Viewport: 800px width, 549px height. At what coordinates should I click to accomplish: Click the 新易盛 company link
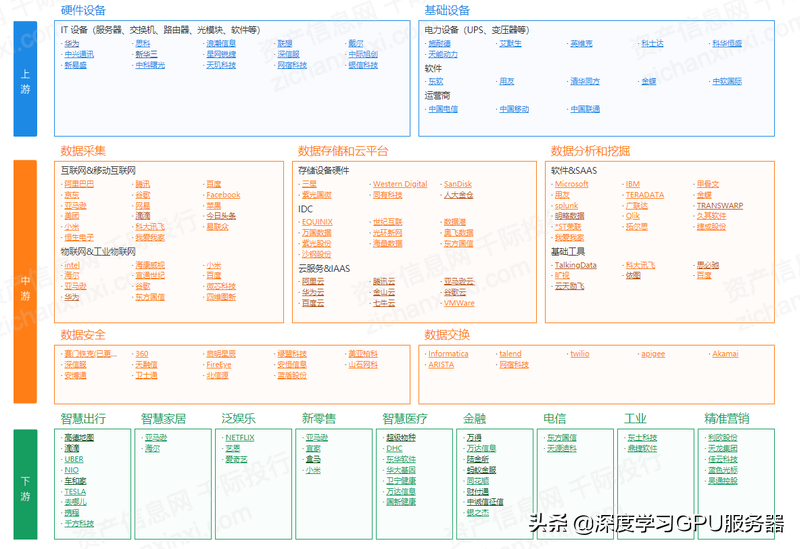76,65
